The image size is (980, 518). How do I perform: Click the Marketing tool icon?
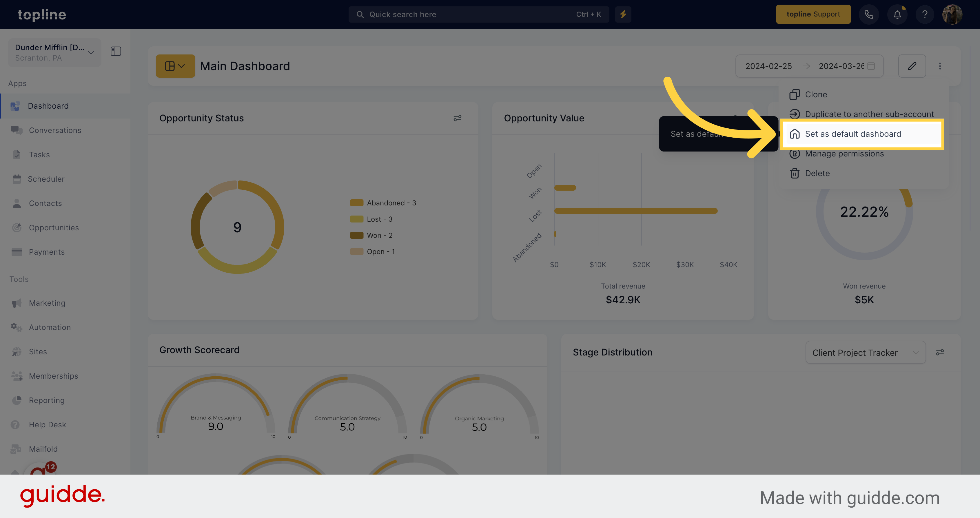coord(16,303)
